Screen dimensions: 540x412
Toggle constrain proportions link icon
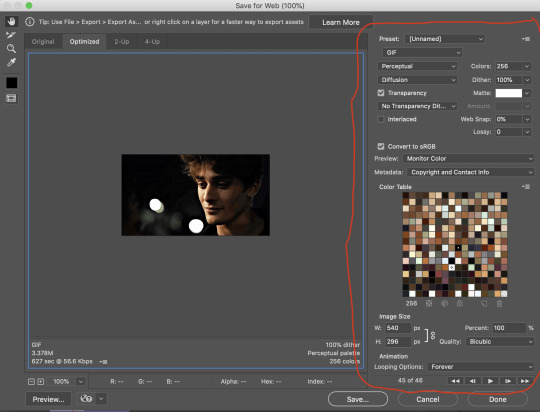(433, 335)
